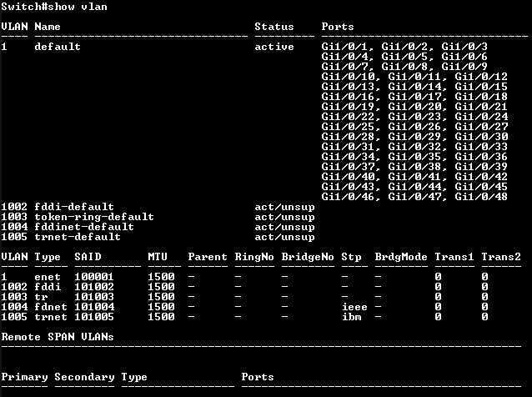Select port Gi1/0/24
Screen dimensions: 532x397
(481, 117)
